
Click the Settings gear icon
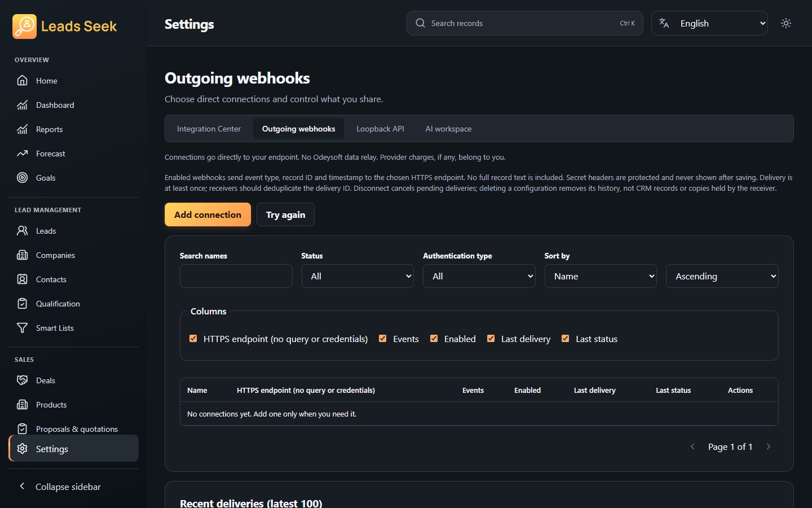tap(22, 449)
